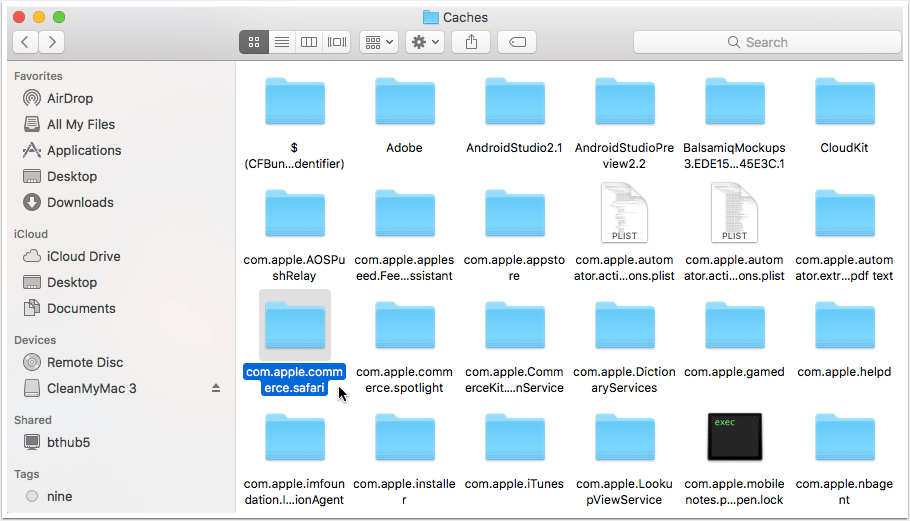Select the com.apple.AOSPushRelay folder
This screenshot has height=521, width=910.
(294, 214)
